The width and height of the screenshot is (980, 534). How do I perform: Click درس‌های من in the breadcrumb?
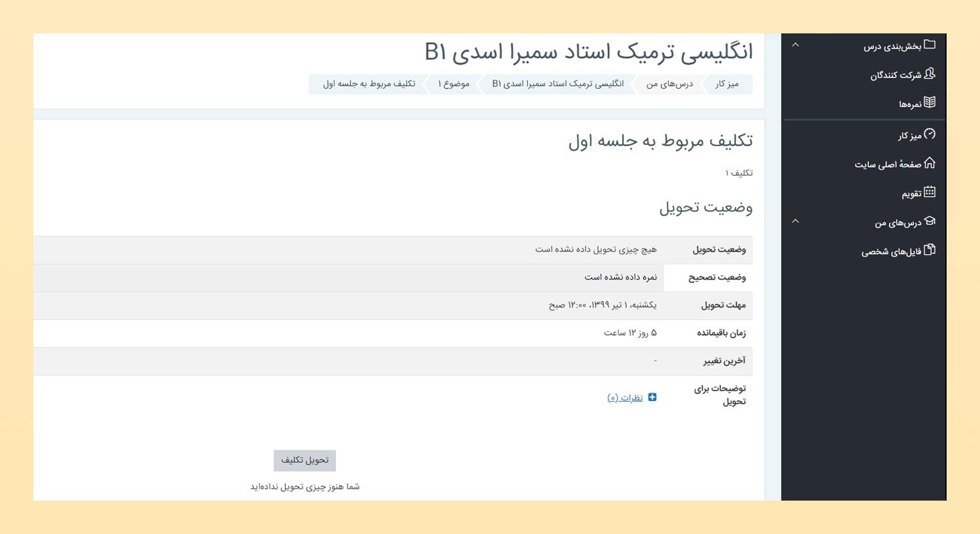669,84
